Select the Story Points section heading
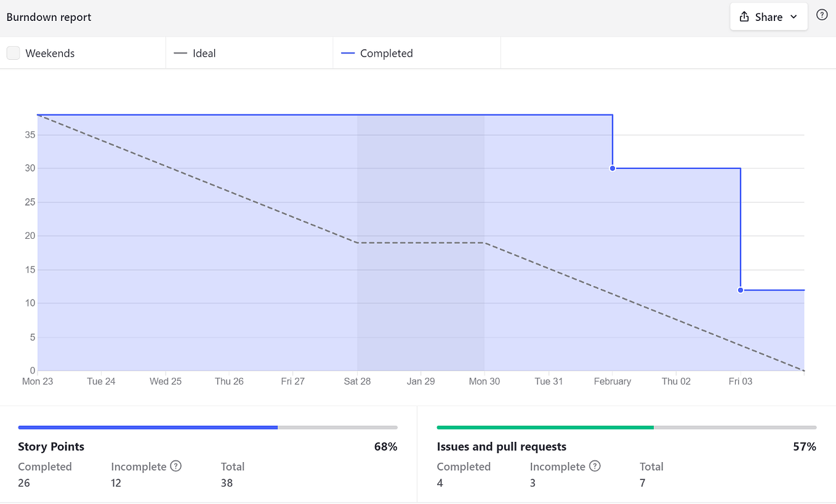 (51, 446)
